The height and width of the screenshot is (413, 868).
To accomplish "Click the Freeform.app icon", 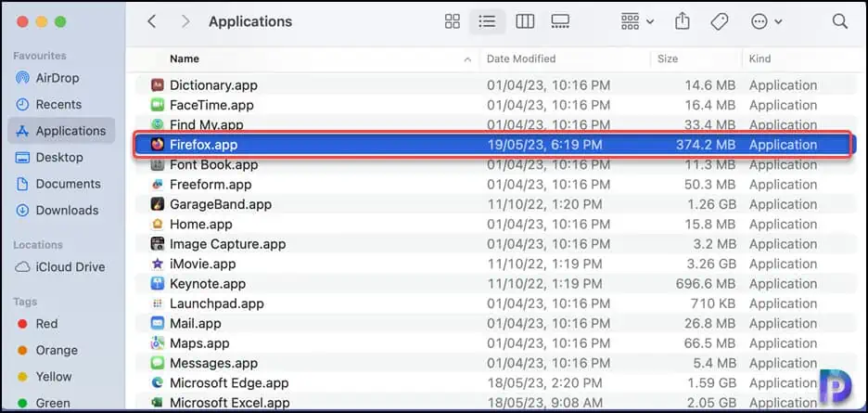I will click(x=158, y=185).
